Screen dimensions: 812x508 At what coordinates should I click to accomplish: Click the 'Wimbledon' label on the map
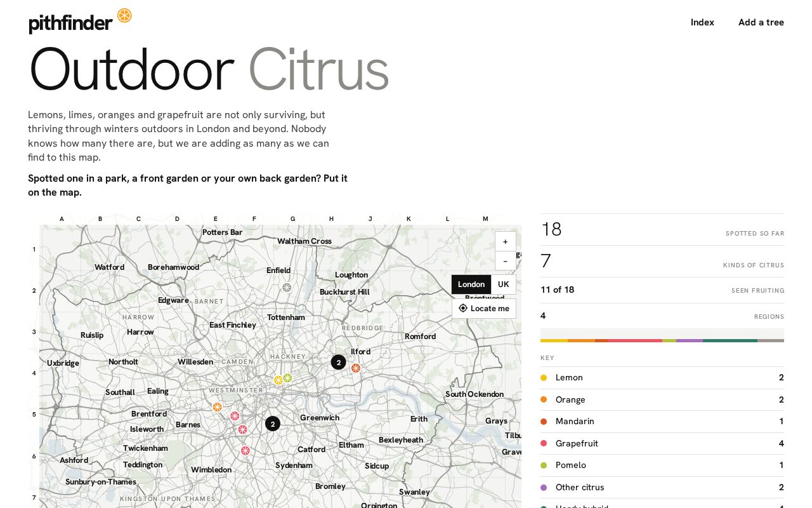coord(211,470)
